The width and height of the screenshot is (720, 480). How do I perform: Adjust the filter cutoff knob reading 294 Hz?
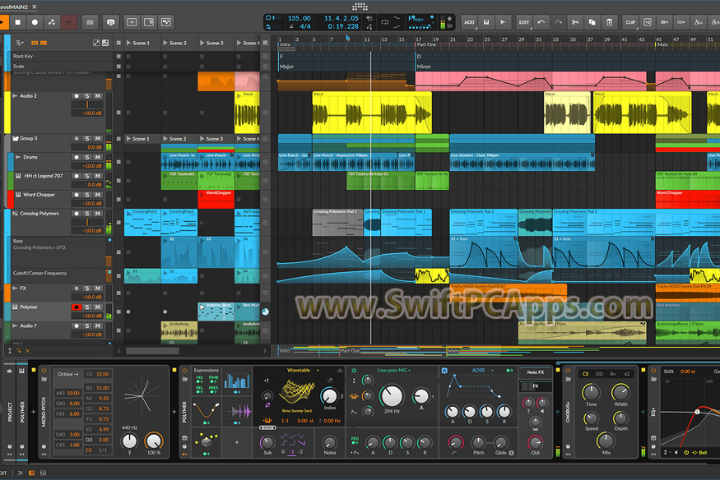pyautogui.click(x=392, y=395)
